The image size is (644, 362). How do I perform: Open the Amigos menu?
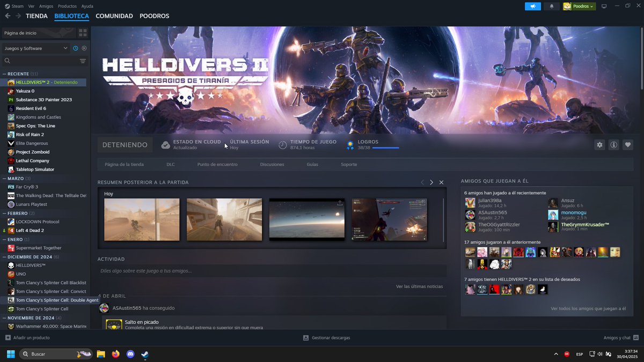coord(46,6)
